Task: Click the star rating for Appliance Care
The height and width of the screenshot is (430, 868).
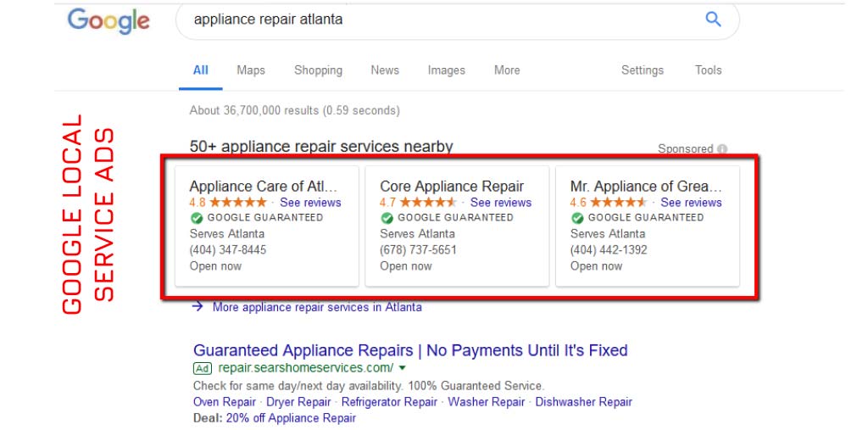Action: 238,202
